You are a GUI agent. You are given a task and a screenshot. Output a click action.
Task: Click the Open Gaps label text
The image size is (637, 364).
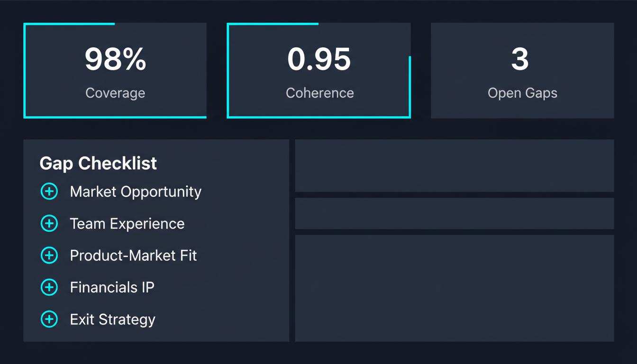[x=522, y=93]
